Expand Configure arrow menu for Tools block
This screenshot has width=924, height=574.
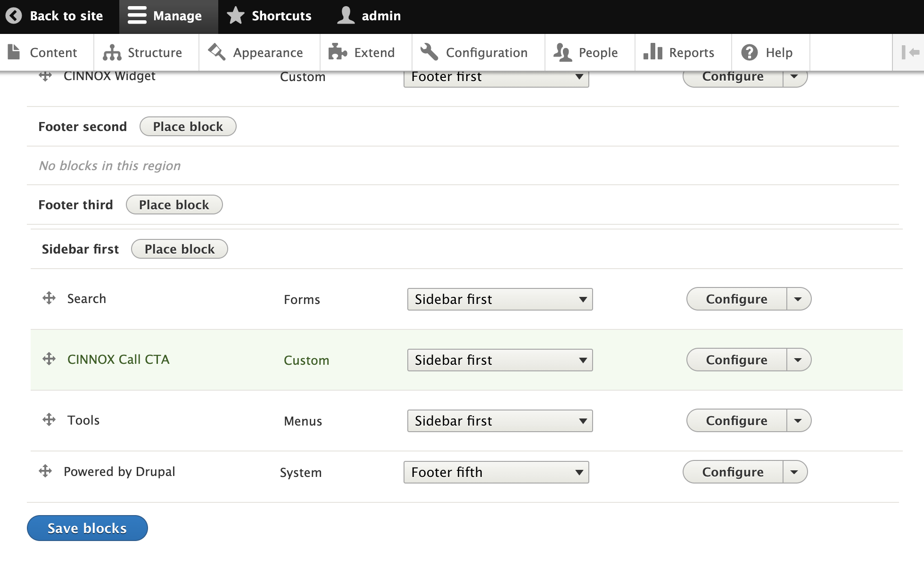tap(798, 420)
